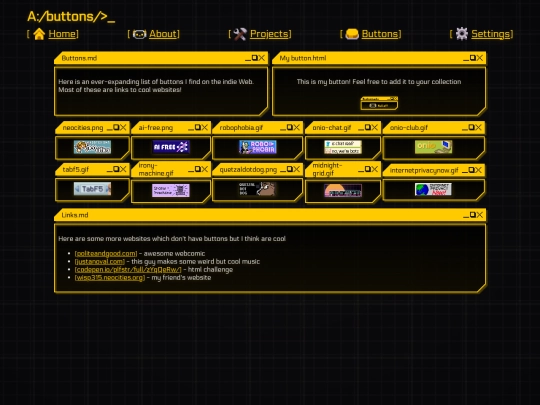This screenshot has height=405, width=540.
Task: Close the irony-machine.gif window
Action: click(205, 169)
